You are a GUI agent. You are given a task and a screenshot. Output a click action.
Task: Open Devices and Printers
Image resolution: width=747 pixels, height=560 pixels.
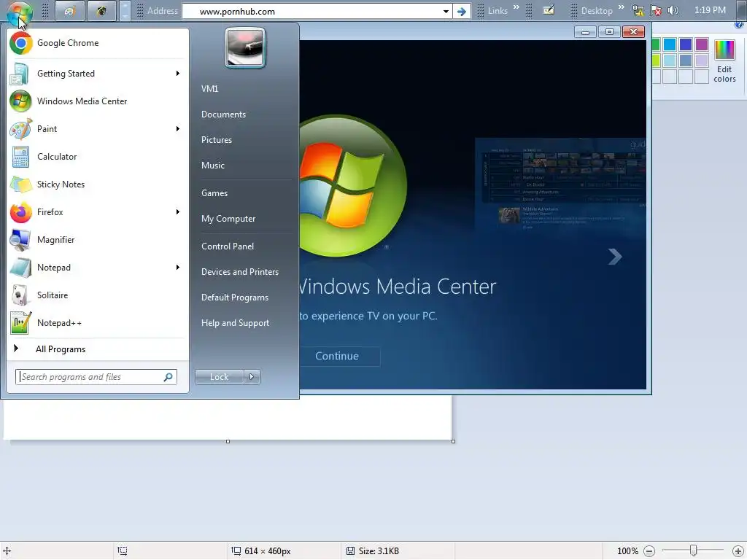(239, 272)
